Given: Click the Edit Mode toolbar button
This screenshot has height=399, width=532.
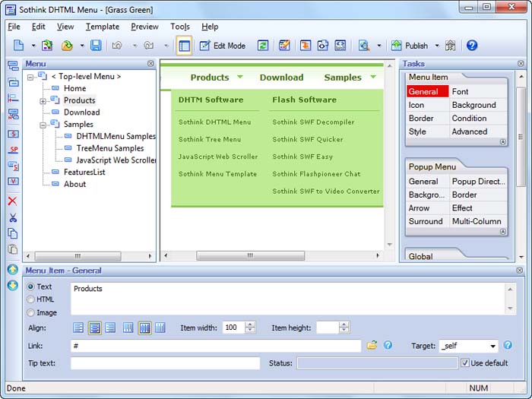Looking at the screenshot, I should tap(223, 46).
